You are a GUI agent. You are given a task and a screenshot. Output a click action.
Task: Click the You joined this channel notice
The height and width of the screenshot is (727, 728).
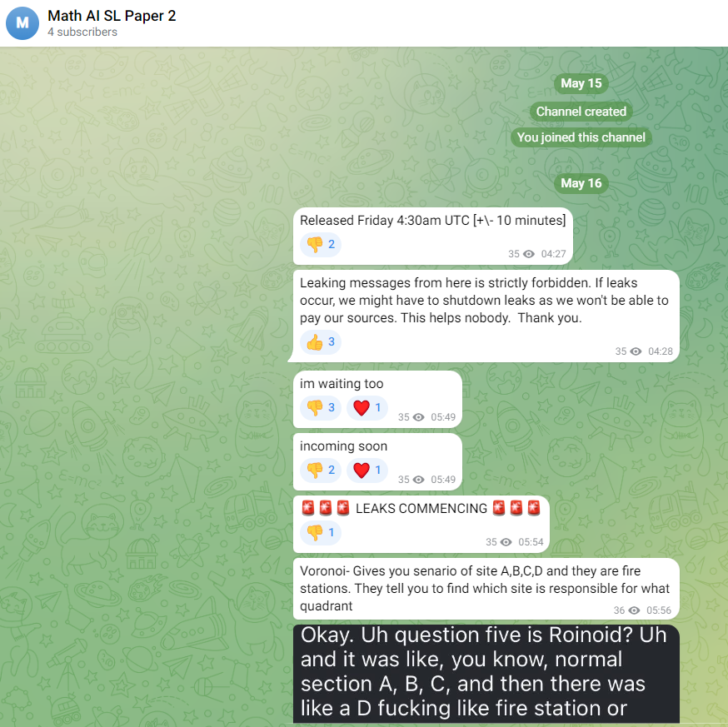[x=581, y=137]
